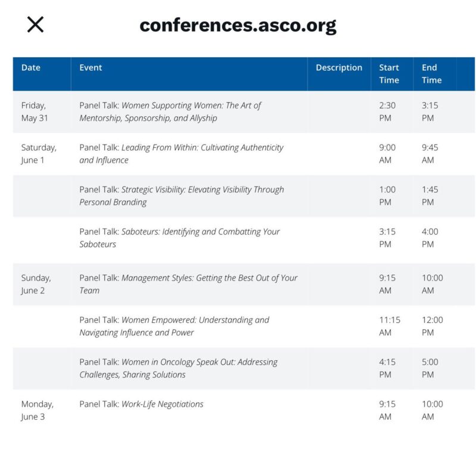Click the Monday, June 3 date cell
The image size is (476, 461).
(x=37, y=410)
